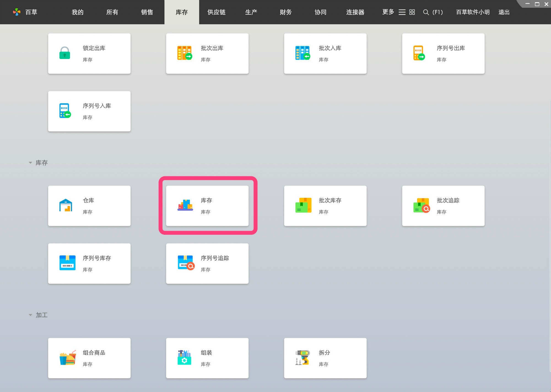Switch to the 所有 tab
The width and height of the screenshot is (551, 392).
tap(112, 12)
